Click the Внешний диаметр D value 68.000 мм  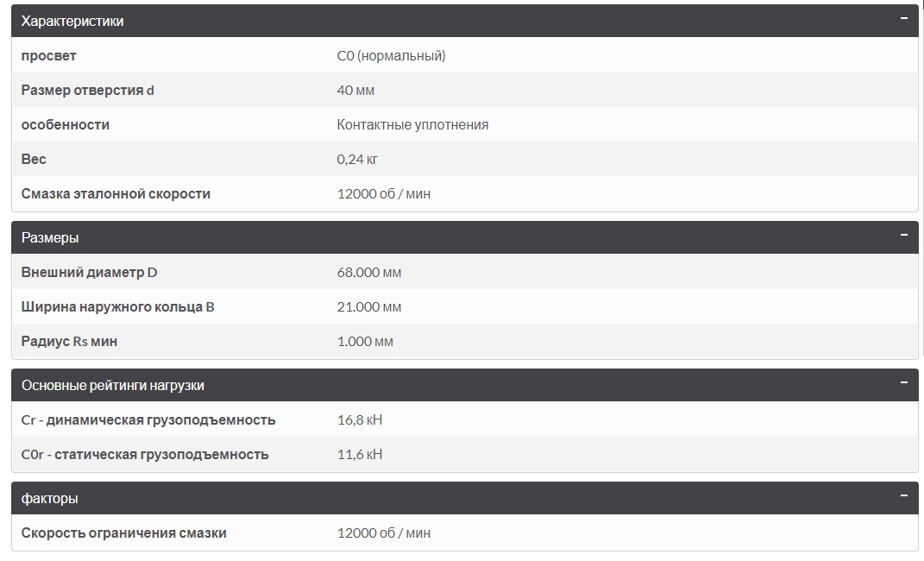pos(369,273)
